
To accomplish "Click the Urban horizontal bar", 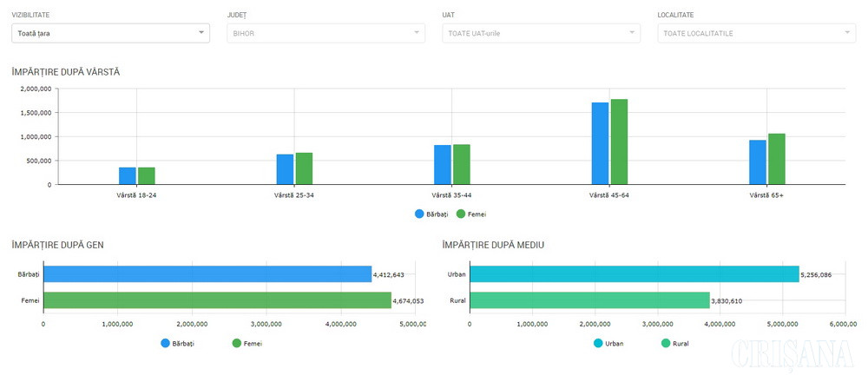I will coord(634,274).
